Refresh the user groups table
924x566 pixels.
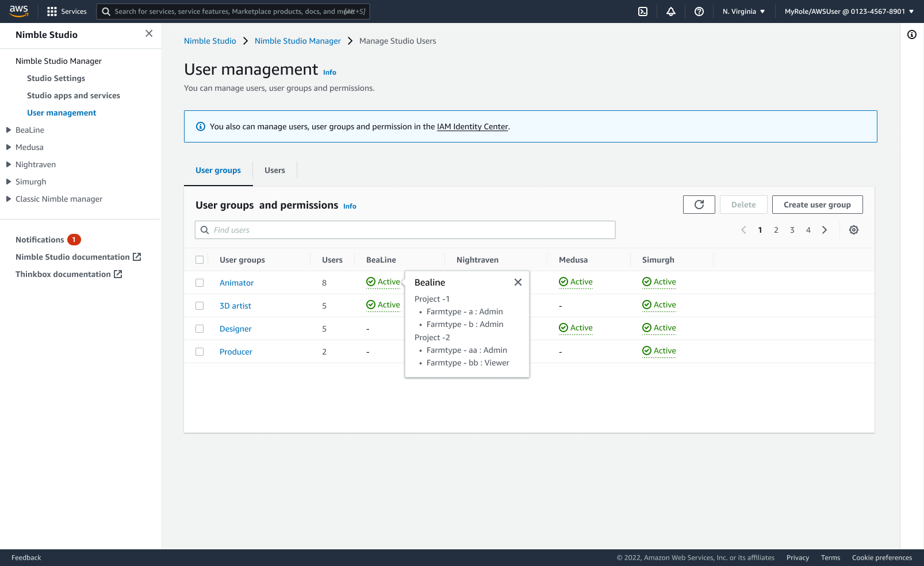tap(699, 205)
